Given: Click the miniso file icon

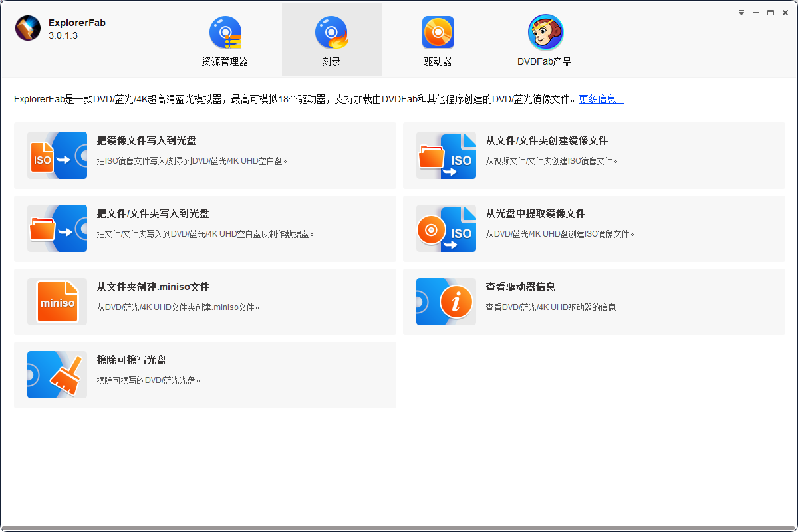Looking at the screenshot, I should [57, 302].
